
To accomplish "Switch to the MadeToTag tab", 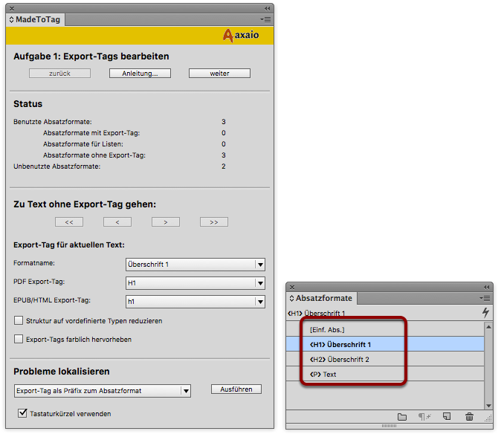I will point(35,19).
